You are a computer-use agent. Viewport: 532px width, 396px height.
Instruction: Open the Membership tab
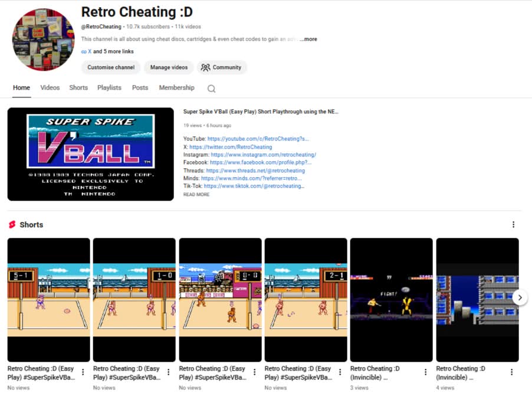click(x=177, y=87)
